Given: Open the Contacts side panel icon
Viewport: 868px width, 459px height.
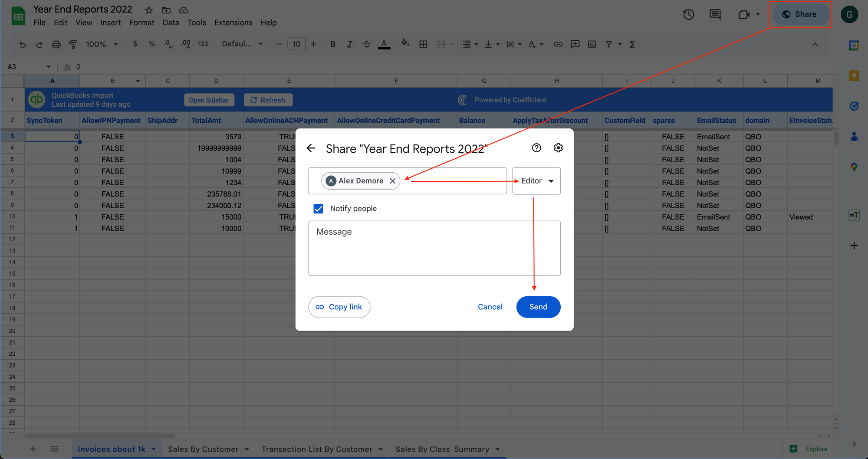Looking at the screenshot, I should point(854,137).
